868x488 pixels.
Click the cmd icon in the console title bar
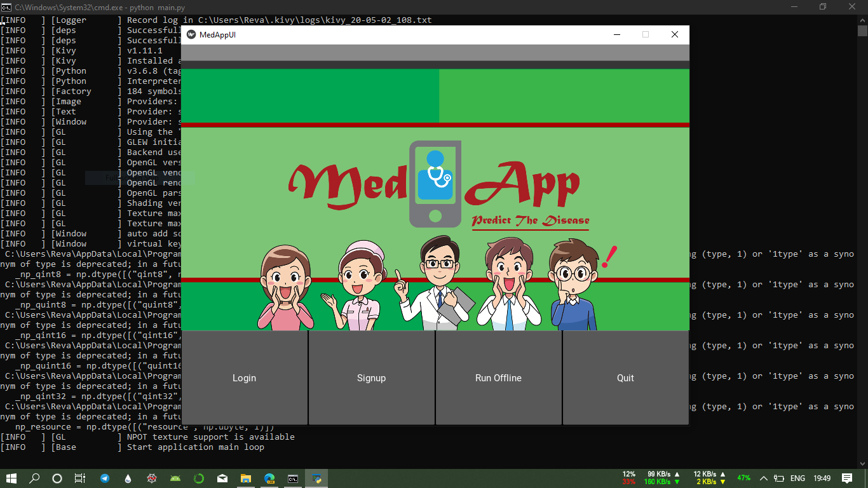[x=6, y=6]
